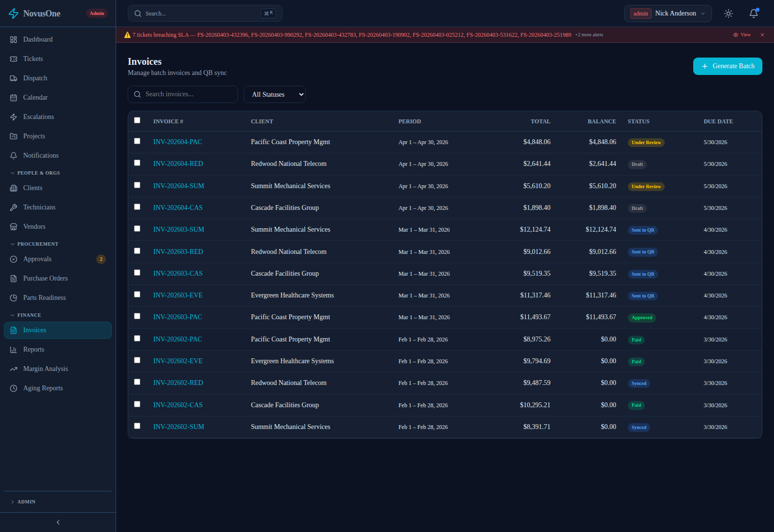This screenshot has height=532, width=774.
Task: Open the Notifications sidebar item
Action: point(58,156)
